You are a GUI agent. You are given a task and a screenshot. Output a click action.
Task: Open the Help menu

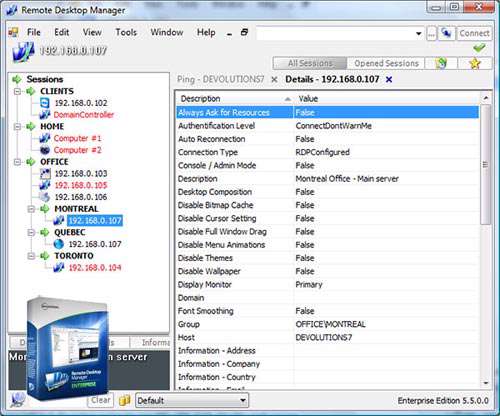[206, 32]
